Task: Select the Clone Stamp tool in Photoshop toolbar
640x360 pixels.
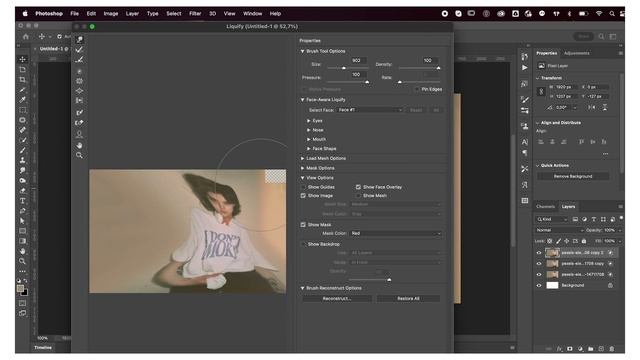Action: click(x=23, y=160)
